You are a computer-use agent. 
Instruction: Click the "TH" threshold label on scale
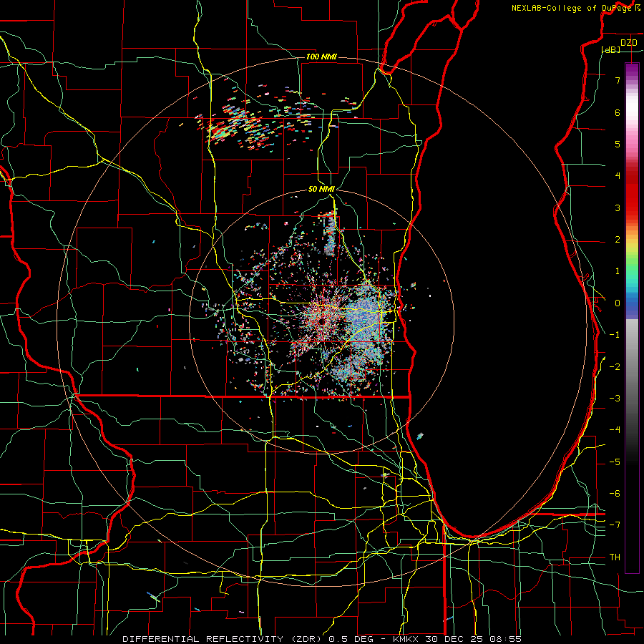pos(615,557)
